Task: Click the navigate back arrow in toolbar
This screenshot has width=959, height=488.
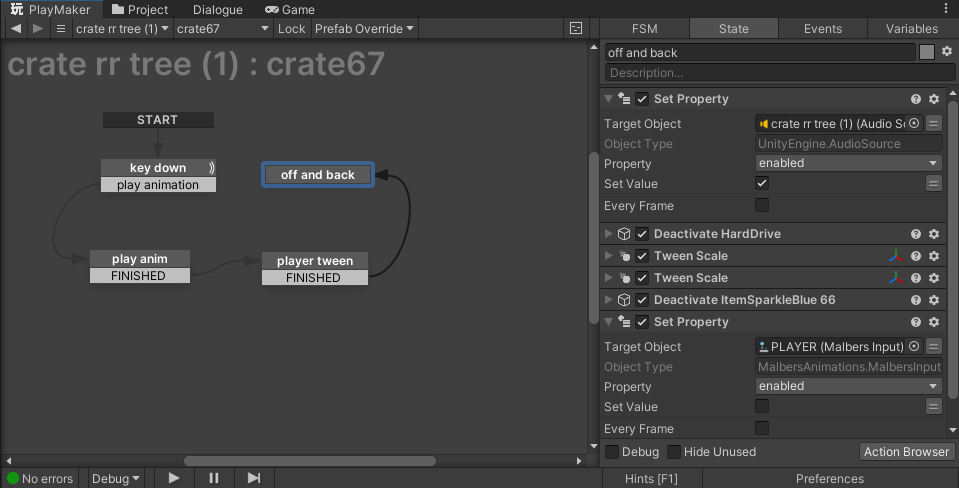Action: click(15, 28)
